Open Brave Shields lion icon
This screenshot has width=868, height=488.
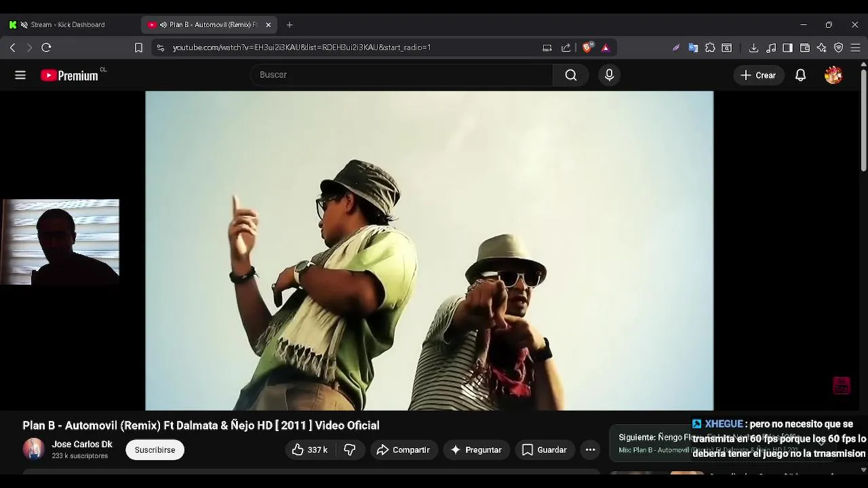point(587,47)
